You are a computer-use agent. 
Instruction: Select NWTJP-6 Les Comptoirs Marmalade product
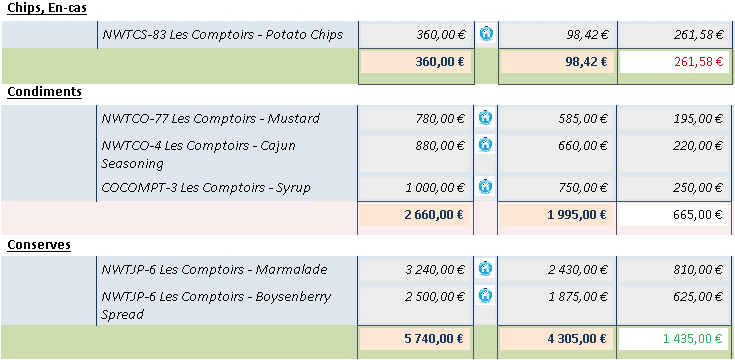[214, 270]
